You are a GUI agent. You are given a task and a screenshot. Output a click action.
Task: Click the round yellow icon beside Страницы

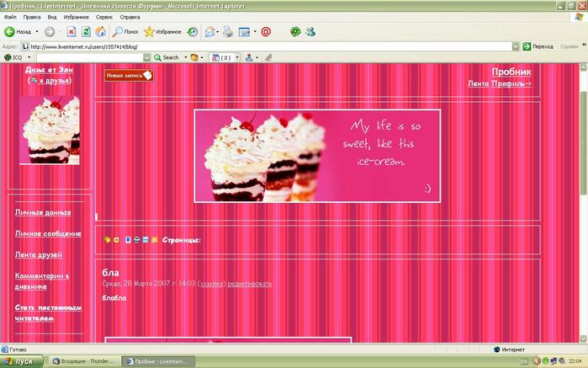pos(117,239)
